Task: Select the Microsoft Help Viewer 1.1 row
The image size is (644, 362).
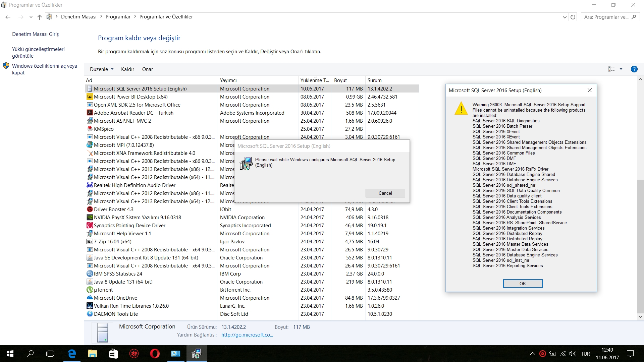Action: 252,233
